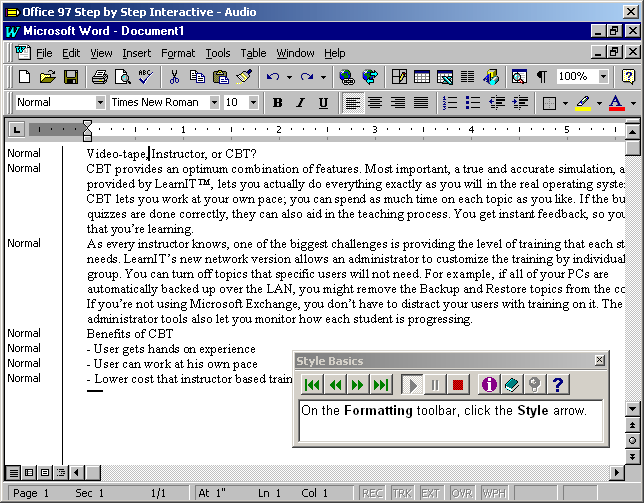
Task: Toggle Italic formatting
Action: point(301,102)
